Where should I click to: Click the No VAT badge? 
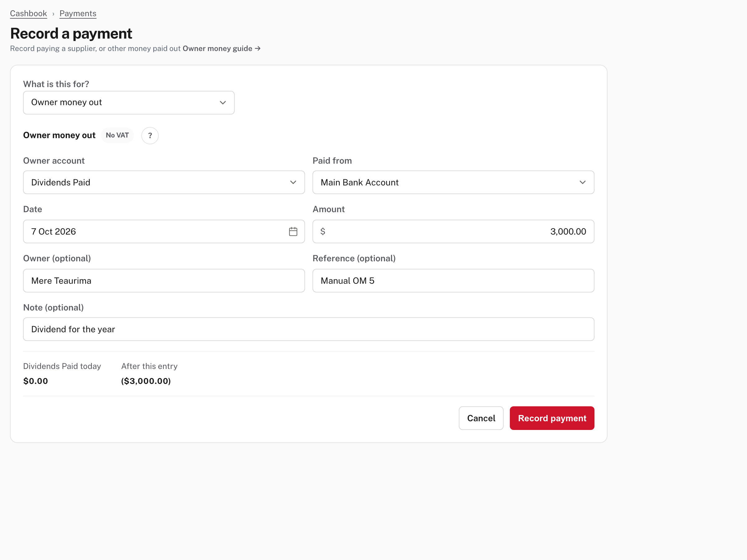coord(117,135)
